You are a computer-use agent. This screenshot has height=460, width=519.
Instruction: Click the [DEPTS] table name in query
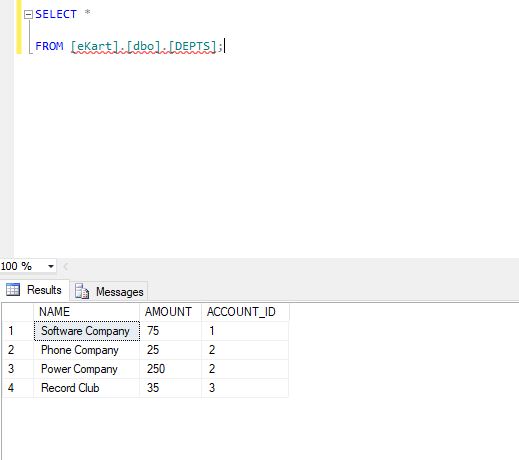[x=192, y=46]
